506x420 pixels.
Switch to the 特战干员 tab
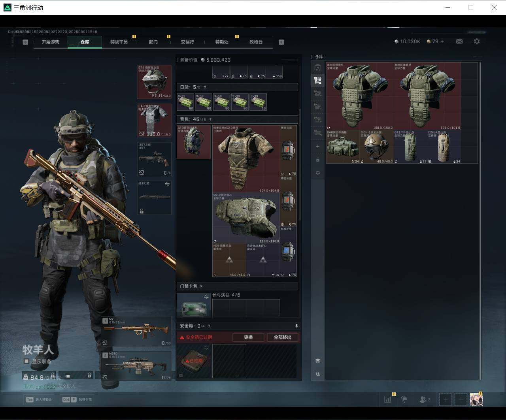click(x=119, y=42)
